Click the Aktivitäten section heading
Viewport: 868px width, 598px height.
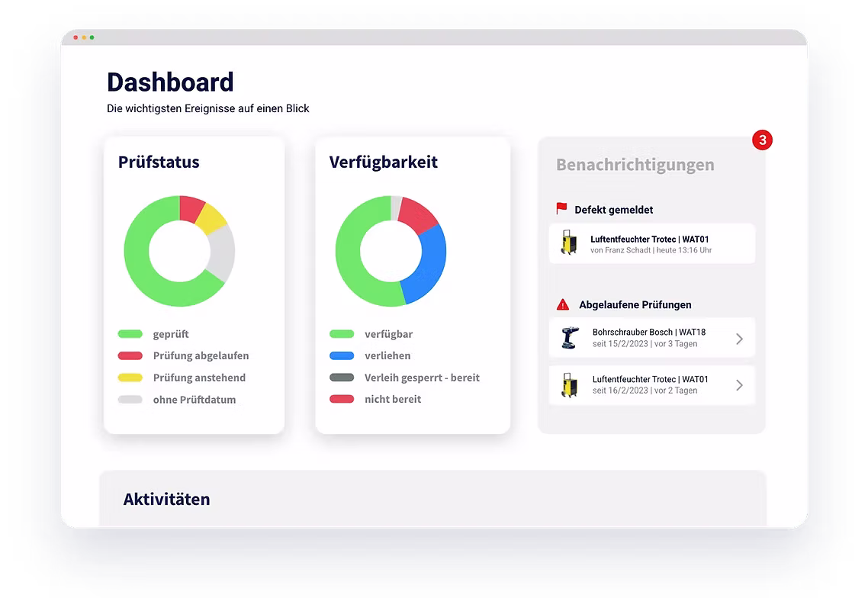pyautogui.click(x=166, y=499)
